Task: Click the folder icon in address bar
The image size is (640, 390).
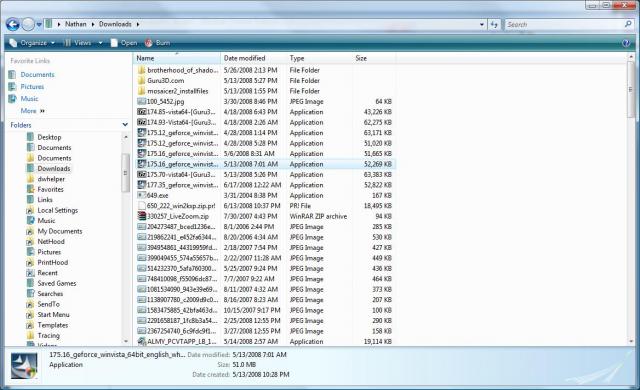Action: 49,24
